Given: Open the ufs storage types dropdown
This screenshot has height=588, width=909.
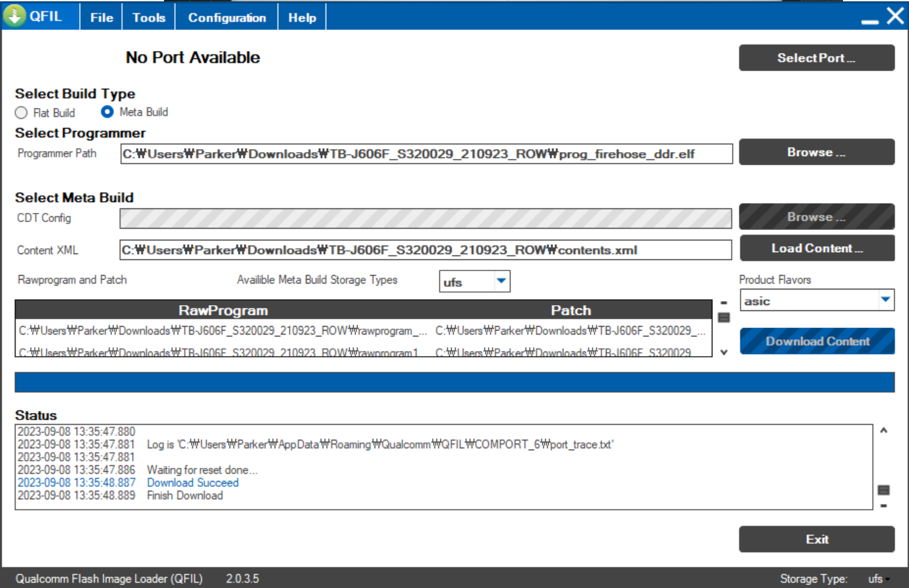Looking at the screenshot, I should point(474,282).
